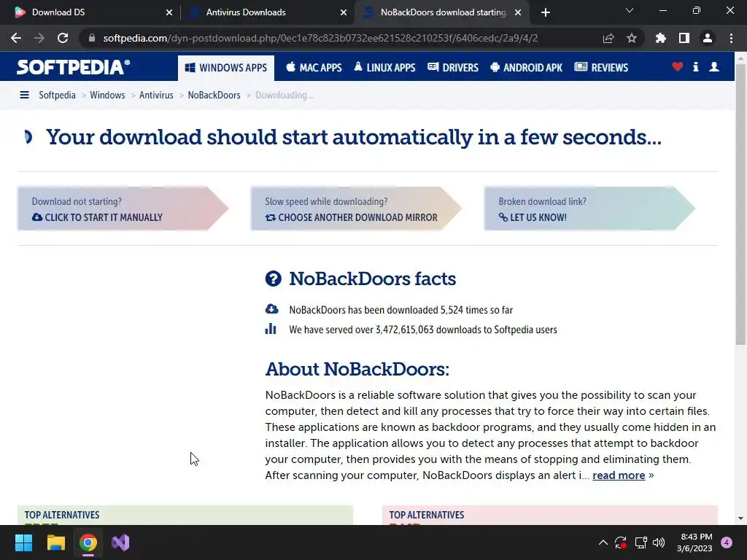
Task: Open the Chrome extensions puzzle icon
Action: pyautogui.click(x=661, y=38)
